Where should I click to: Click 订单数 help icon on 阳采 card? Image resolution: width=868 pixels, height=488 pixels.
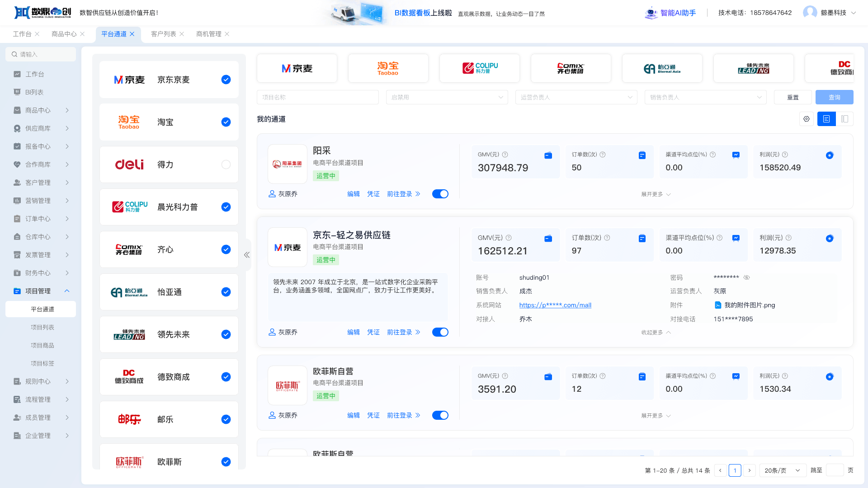(603, 155)
